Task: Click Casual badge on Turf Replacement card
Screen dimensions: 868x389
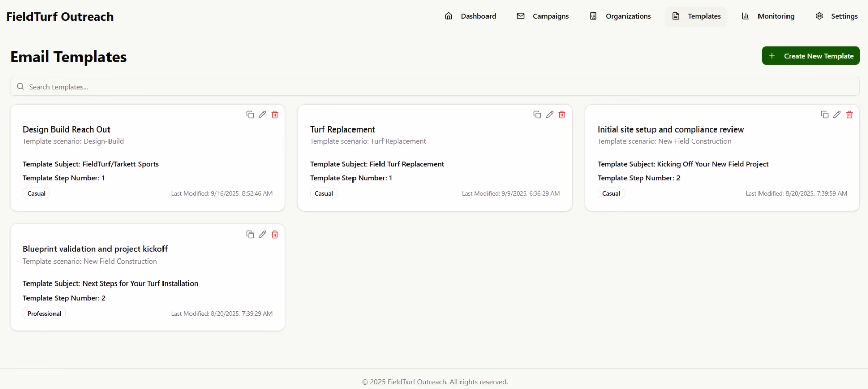Action: tap(324, 194)
